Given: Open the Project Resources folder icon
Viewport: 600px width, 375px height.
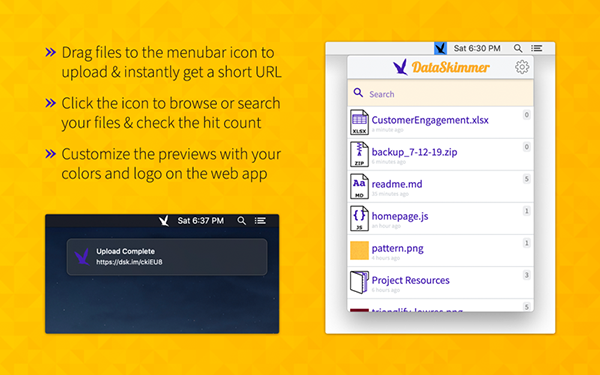Looking at the screenshot, I should click(x=359, y=282).
